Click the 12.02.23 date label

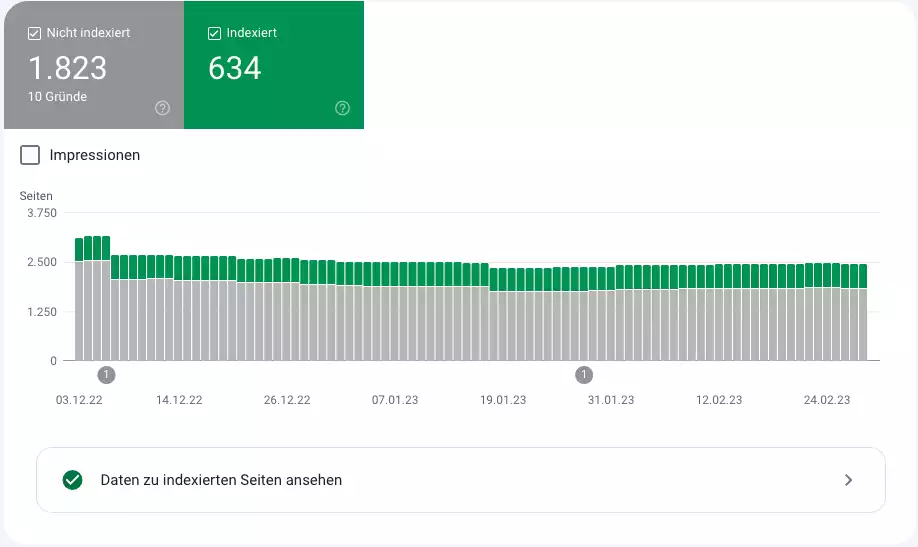(x=719, y=400)
